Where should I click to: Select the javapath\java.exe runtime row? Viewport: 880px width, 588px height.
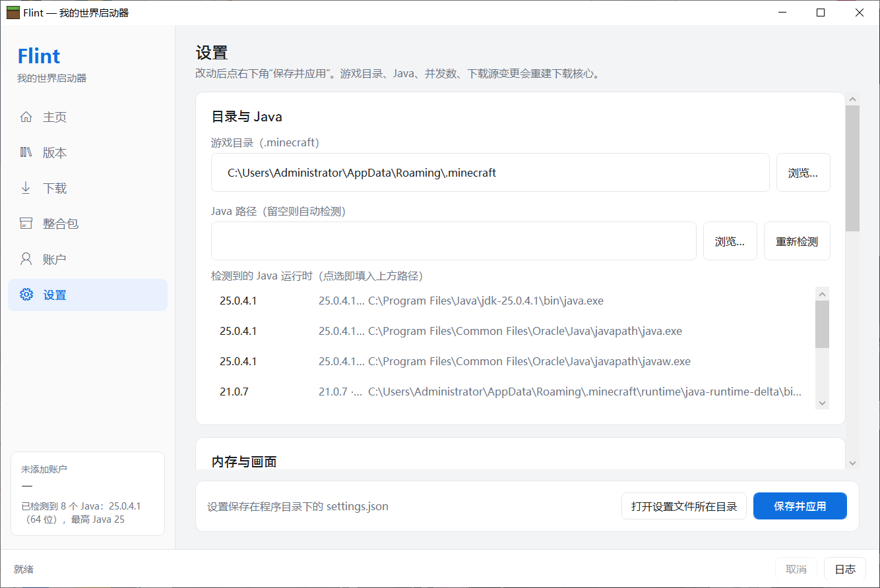[513, 331]
